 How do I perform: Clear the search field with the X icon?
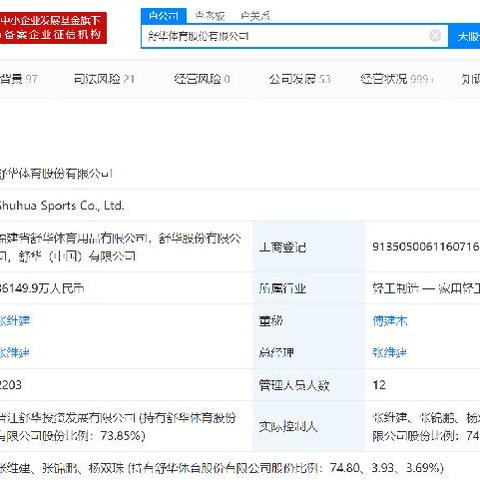pos(435,35)
